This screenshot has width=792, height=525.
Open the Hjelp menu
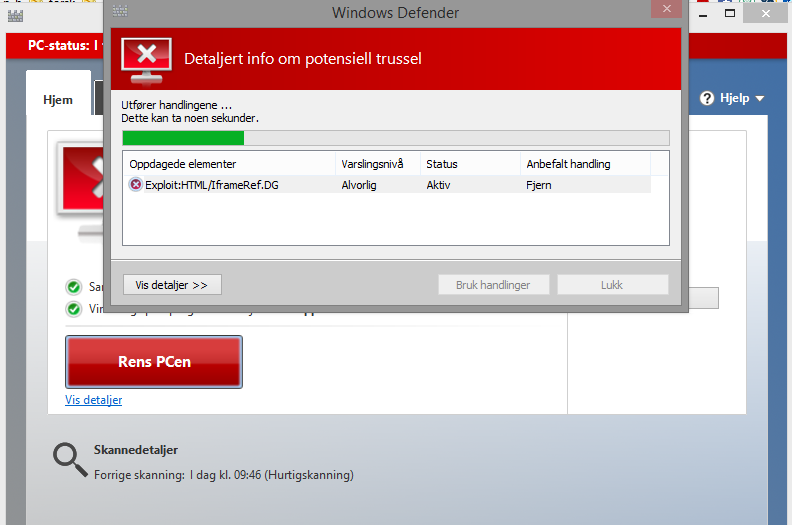point(734,98)
